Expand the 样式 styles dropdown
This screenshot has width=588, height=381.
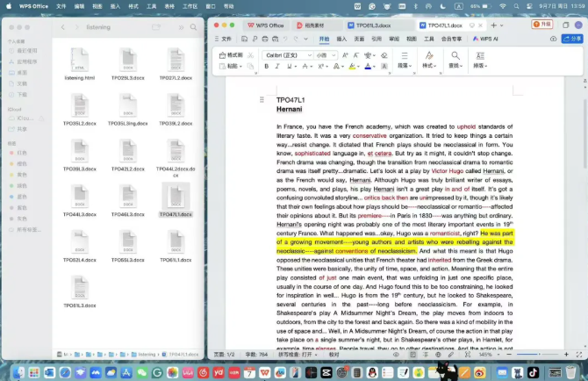click(x=428, y=66)
